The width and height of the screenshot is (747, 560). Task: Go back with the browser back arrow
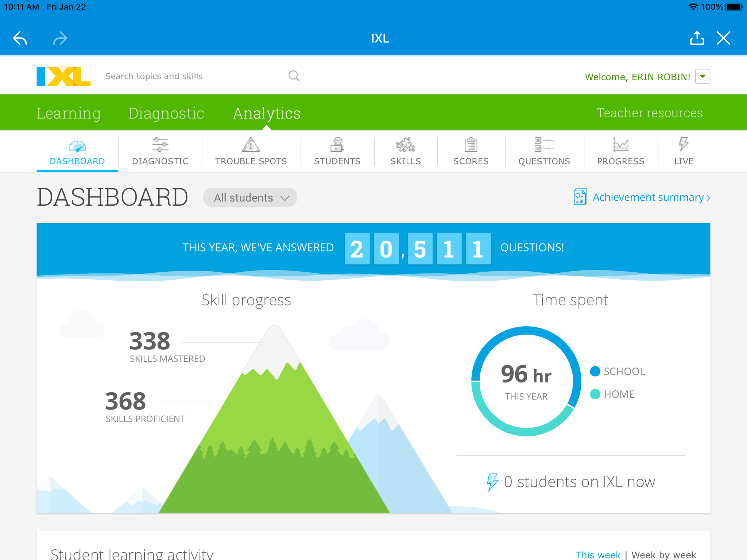pyautogui.click(x=20, y=38)
